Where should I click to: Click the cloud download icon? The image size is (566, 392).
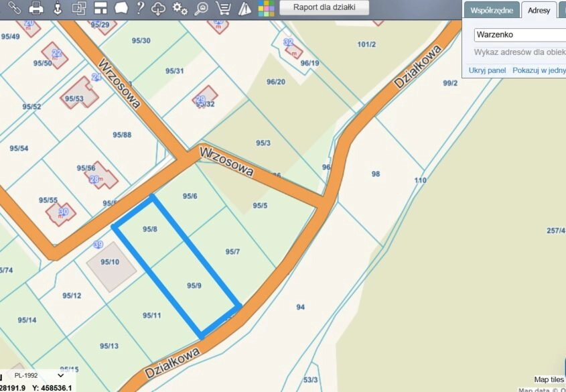pyautogui.click(x=159, y=8)
